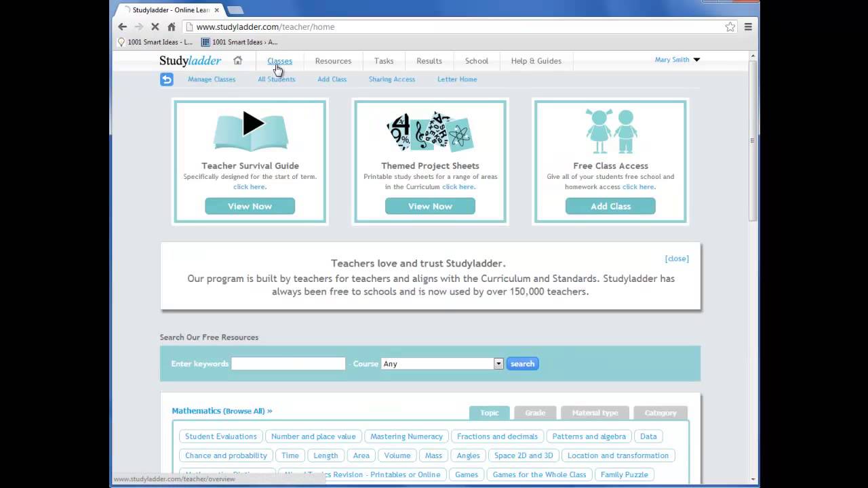Open Results menu
The height and width of the screenshot is (488, 868).
(x=429, y=61)
